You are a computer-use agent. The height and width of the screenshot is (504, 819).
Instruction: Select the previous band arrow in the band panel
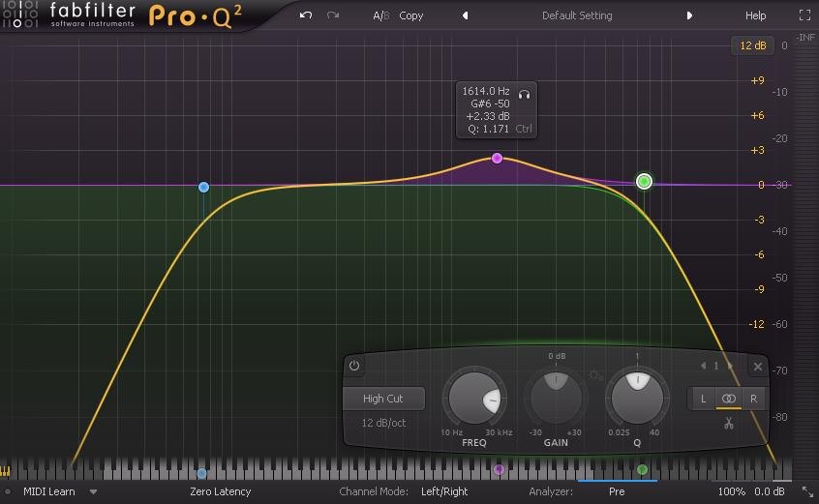704,366
